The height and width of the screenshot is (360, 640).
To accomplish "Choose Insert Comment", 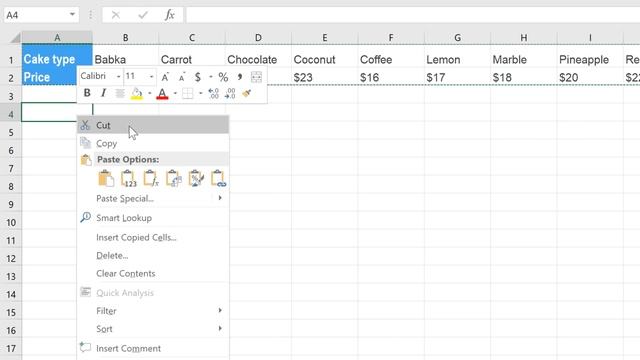I will (x=153, y=348).
